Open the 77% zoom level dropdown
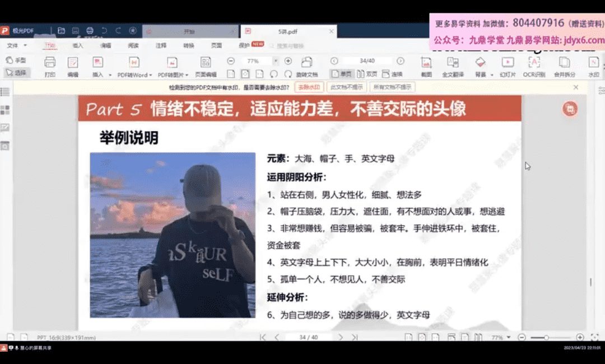The width and height of the screenshot is (605, 364). [x=275, y=60]
